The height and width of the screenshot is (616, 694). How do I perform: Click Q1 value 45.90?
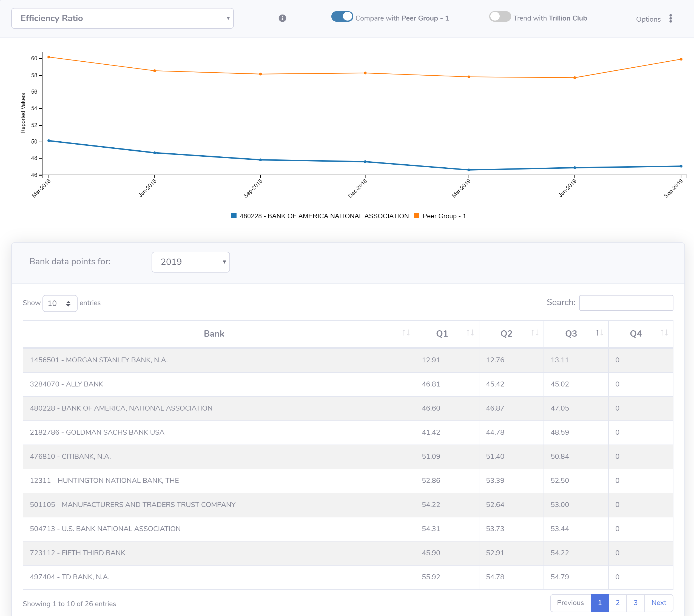point(431,553)
